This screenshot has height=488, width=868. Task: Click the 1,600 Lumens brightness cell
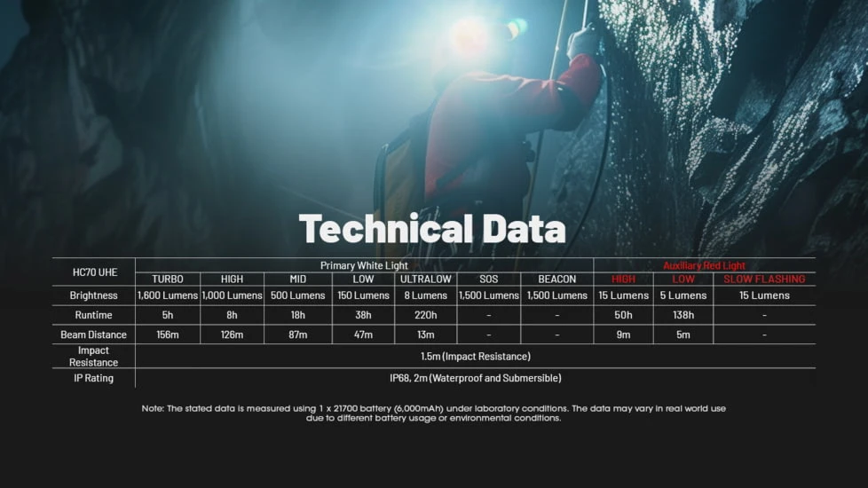pos(168,295)
